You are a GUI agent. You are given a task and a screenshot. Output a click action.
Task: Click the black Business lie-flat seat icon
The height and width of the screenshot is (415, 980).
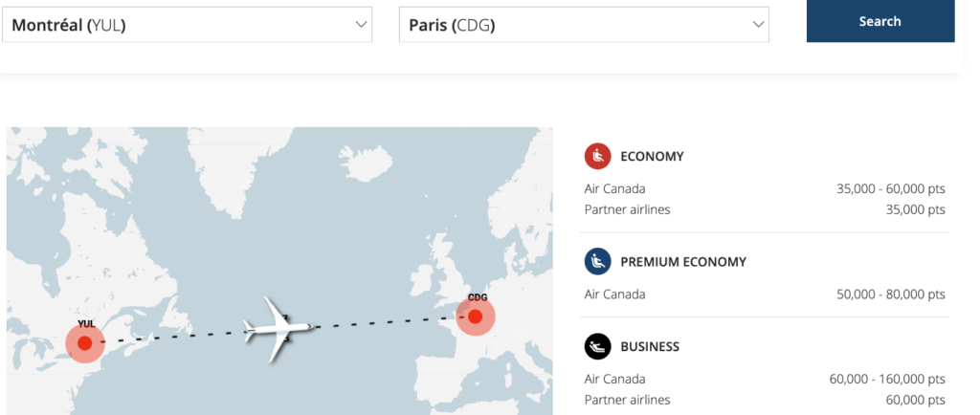(x=598, y=346)
